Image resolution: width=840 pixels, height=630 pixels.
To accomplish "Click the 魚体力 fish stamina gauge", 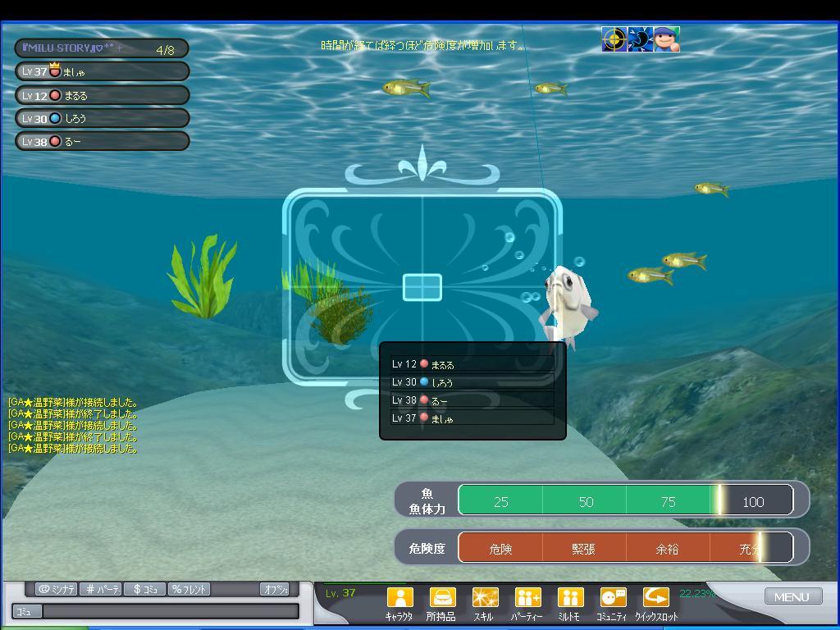I will coord(625,500).
